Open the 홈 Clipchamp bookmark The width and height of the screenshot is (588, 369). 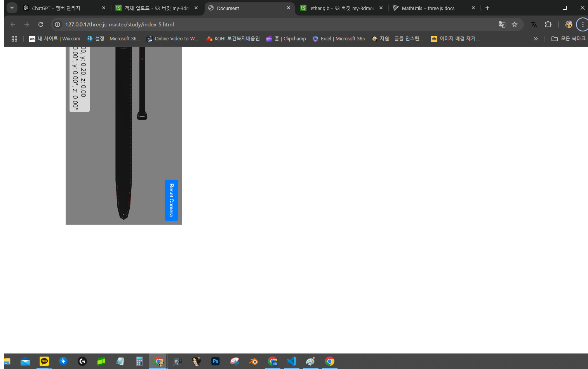[286, 39]
